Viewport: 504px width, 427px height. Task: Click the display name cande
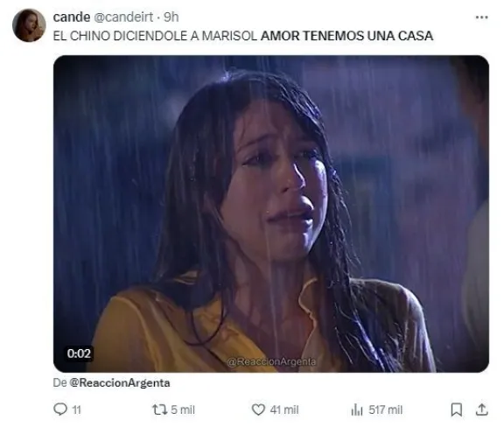click(x=72, y=17)
